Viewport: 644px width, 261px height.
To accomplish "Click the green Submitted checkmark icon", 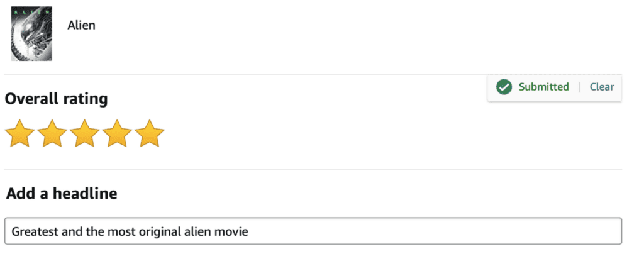I will 504,87.
